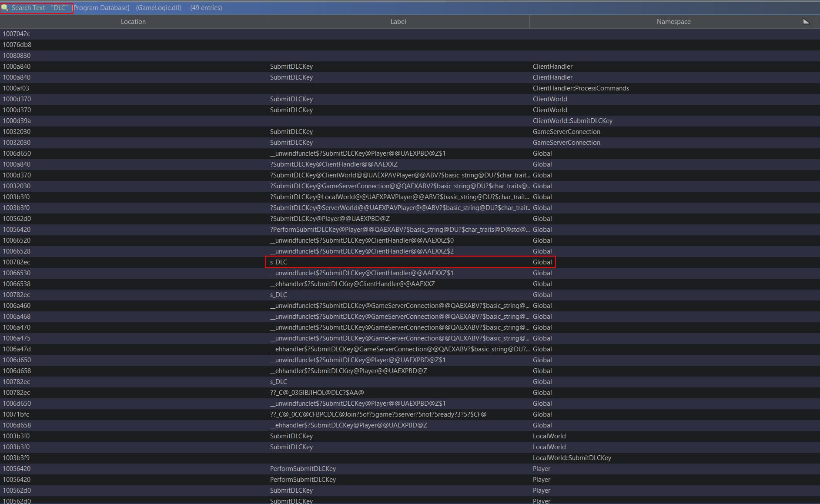Sort by the Label column header
This screenshot has height=504, width=820.
point(398,22)
